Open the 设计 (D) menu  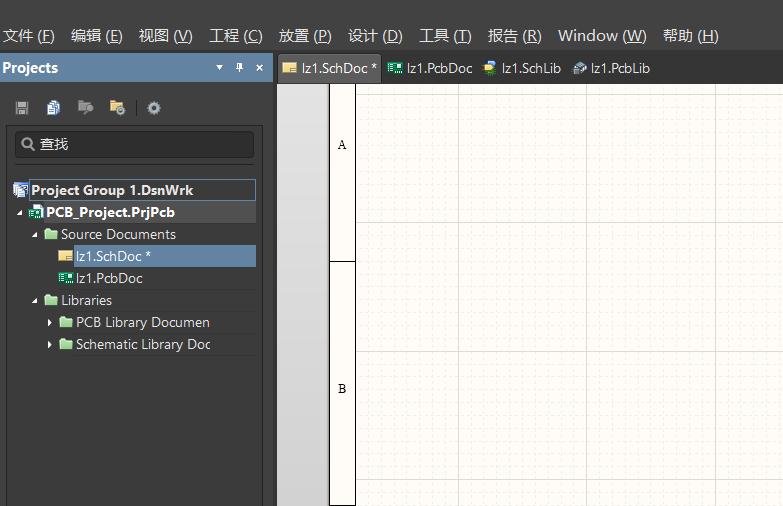pos(375,36)
